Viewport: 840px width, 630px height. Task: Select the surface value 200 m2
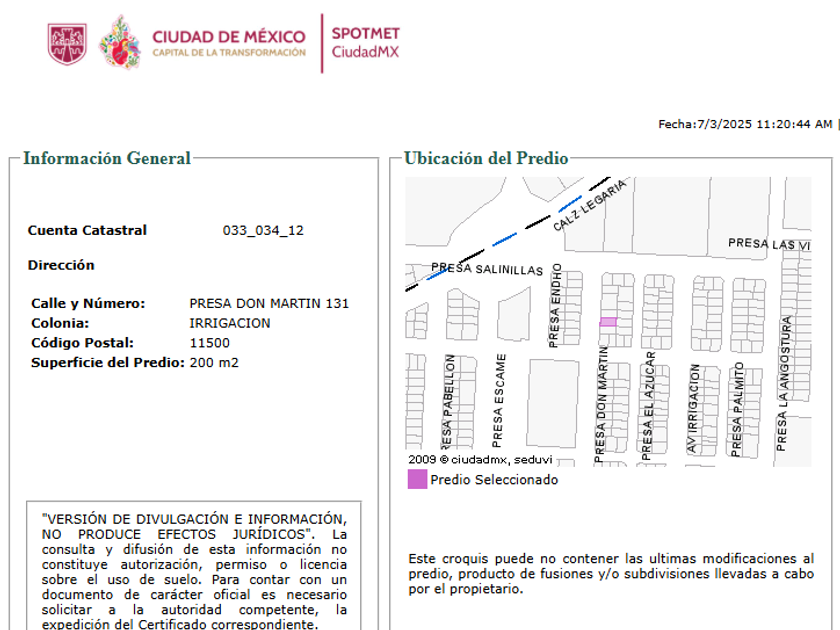(x=214, y=363)
